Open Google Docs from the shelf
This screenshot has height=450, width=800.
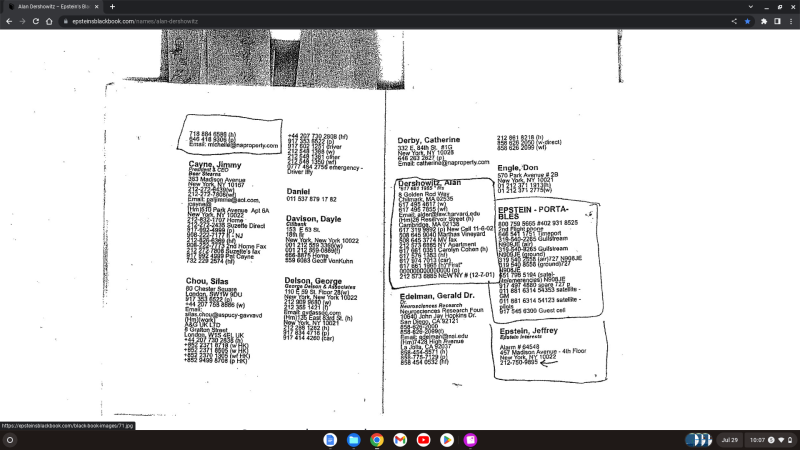[330, 440]
